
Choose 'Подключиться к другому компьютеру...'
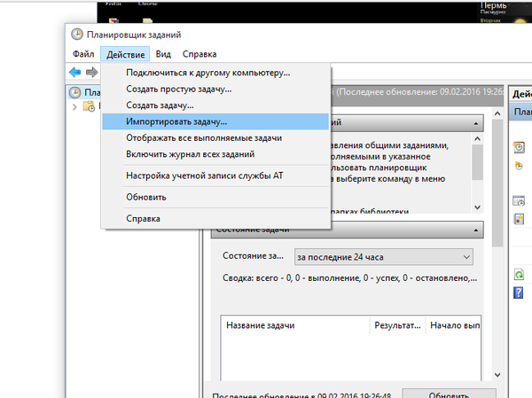coord(207,74)
